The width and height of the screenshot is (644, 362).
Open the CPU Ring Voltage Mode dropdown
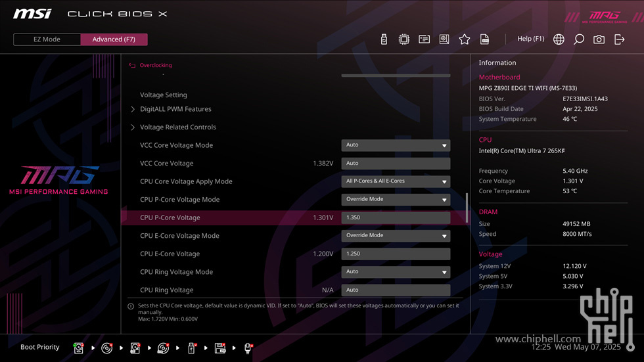[396, 272]
